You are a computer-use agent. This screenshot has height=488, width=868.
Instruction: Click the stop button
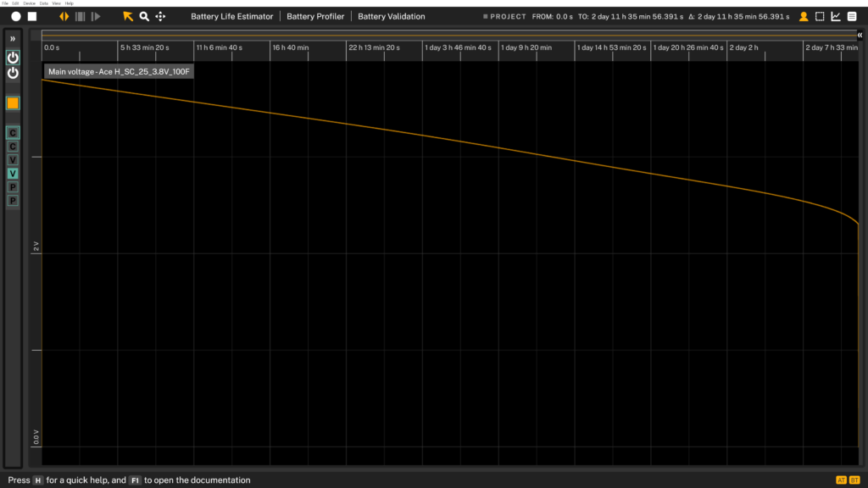coord(32,15)
